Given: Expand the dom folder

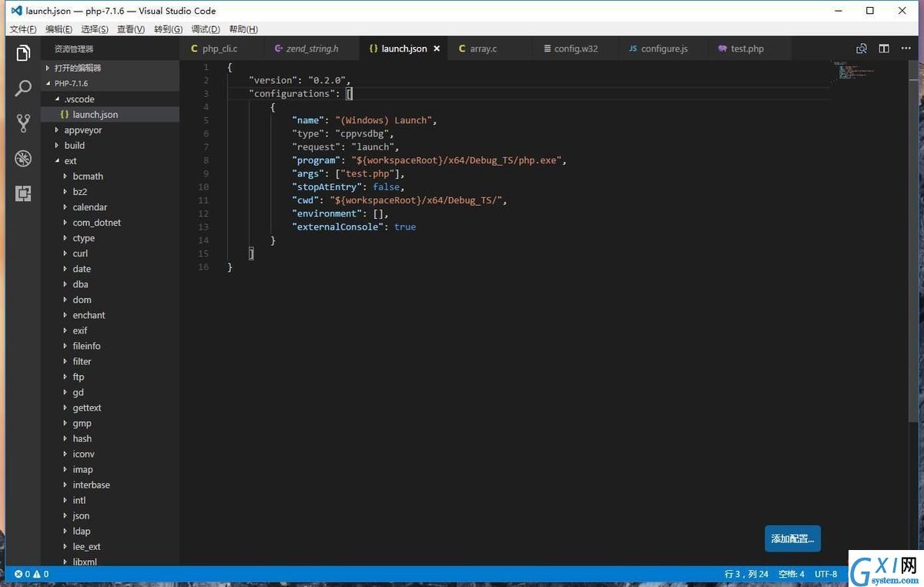Looking at the screenshot, I should point(110,299).
